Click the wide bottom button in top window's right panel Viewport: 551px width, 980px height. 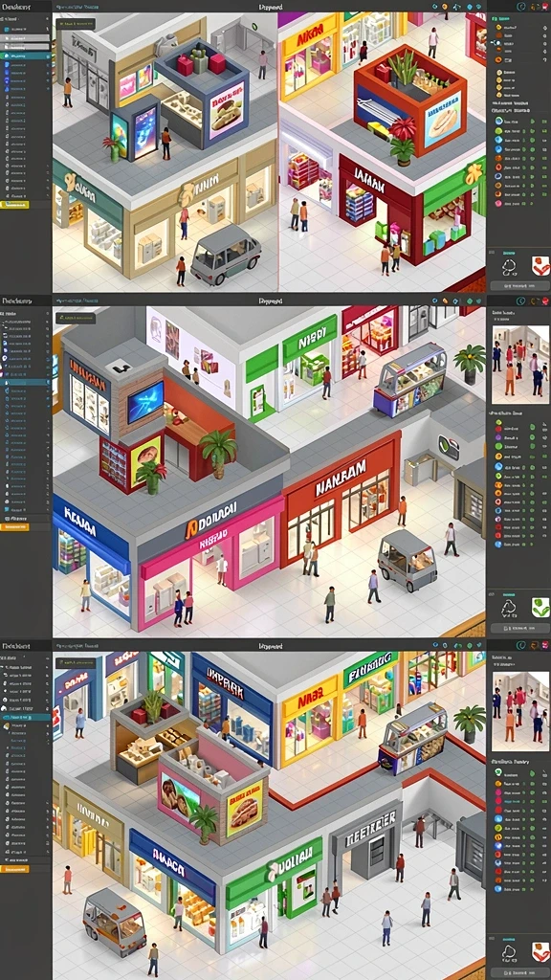[518, 285]
